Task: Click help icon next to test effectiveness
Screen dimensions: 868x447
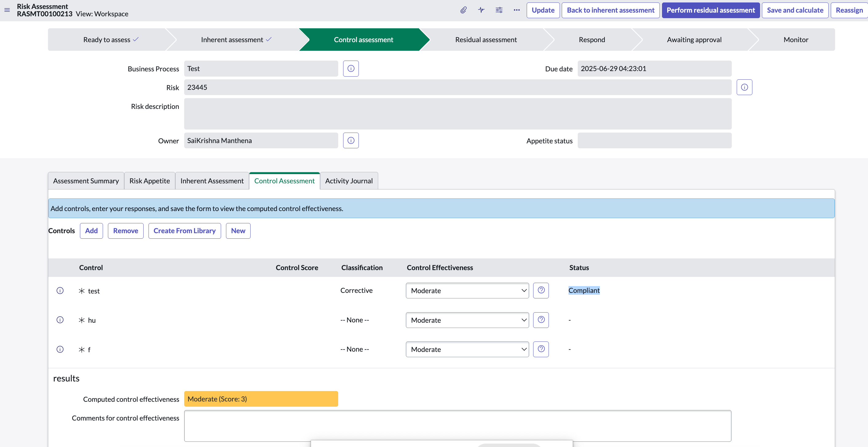Action: [541, 290]
